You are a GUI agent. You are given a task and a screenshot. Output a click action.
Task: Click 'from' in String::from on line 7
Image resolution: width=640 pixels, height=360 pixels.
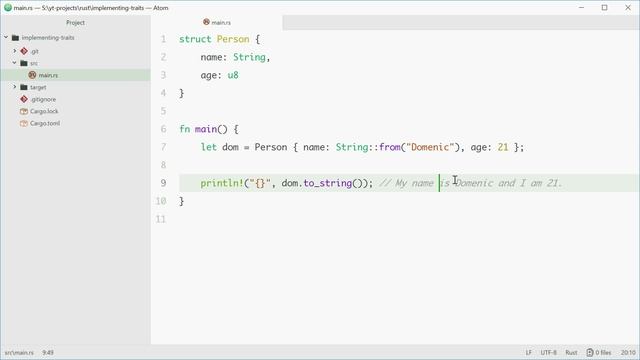pyautogui.click(x=389, y=147)
